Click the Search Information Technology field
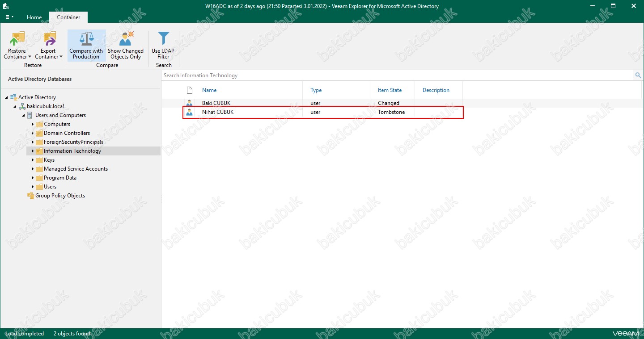Viewport: 644px width, 339px height. (394, 75)
